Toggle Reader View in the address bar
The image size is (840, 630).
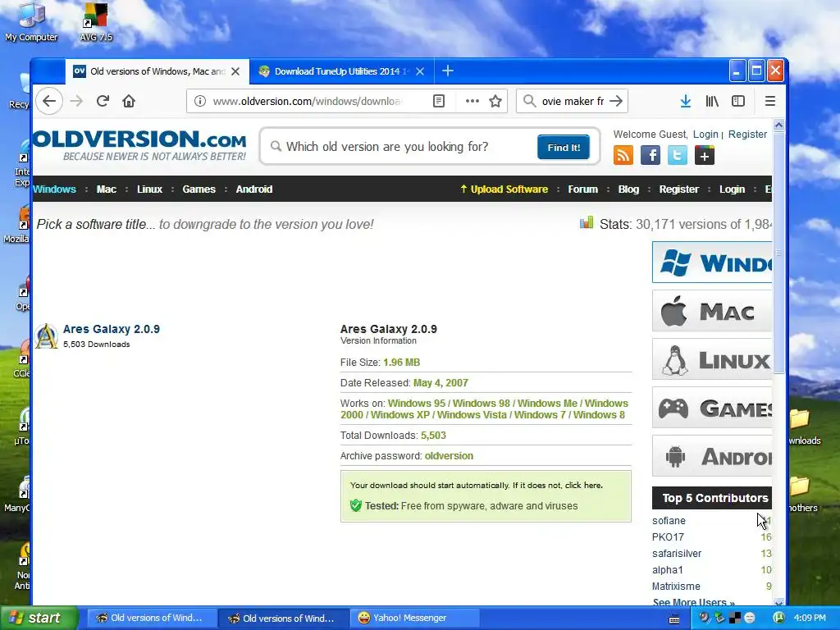[x=439, y=101]
